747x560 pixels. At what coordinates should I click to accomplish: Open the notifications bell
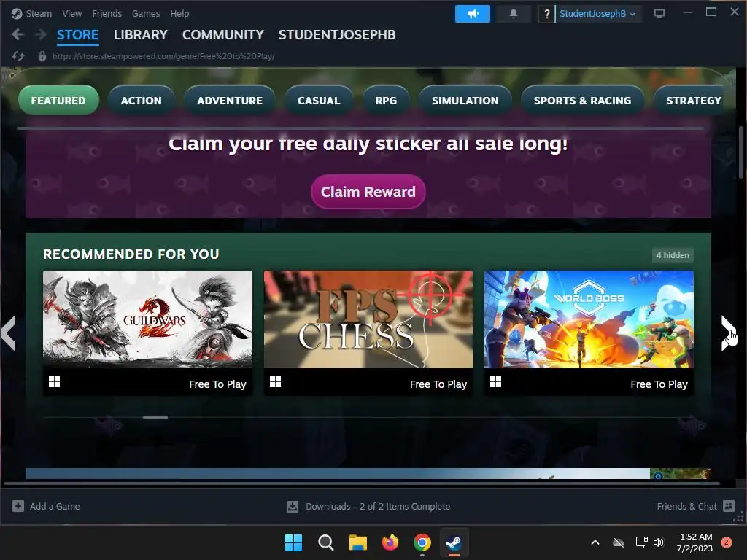click(x=513, y=14)
